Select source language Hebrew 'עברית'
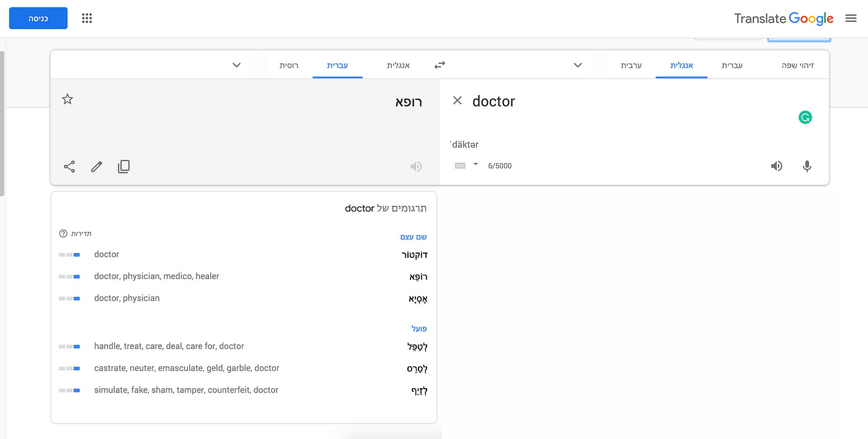Screen dimensions: 868x439 [x=732, y=65]
